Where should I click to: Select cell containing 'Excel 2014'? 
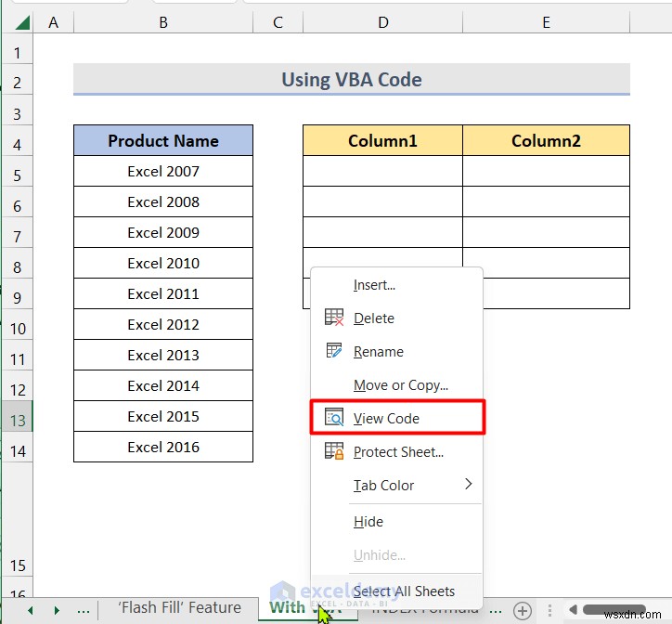(163, 385)
